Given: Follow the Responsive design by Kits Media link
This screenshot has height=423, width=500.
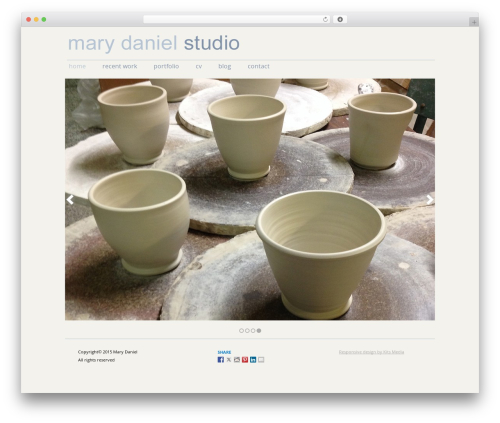Looking at the screenshot, I should point(371,352).
